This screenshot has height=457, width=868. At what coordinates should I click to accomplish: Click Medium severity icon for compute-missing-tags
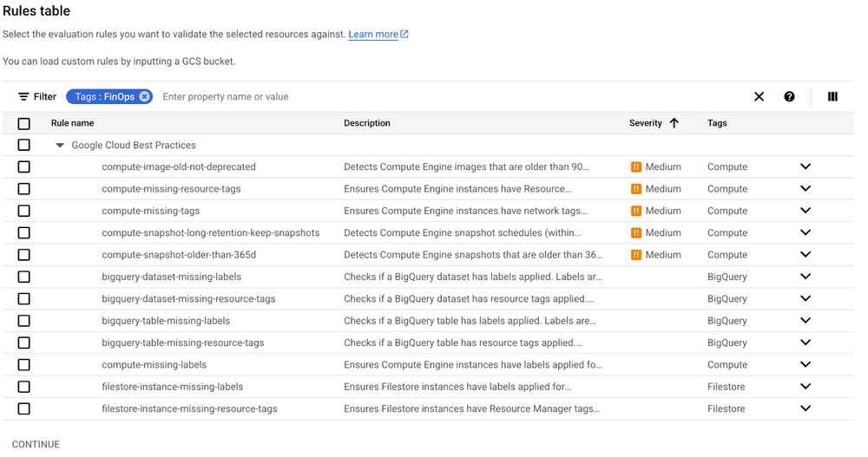636,211
